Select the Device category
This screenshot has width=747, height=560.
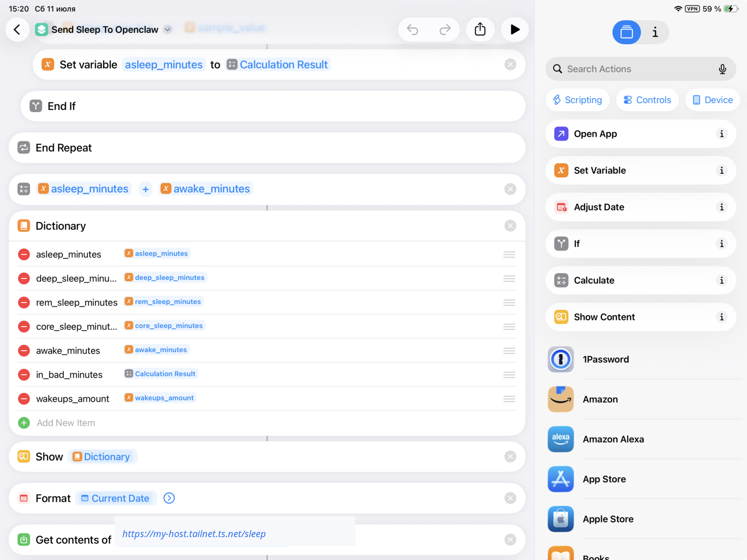point(712,100)
